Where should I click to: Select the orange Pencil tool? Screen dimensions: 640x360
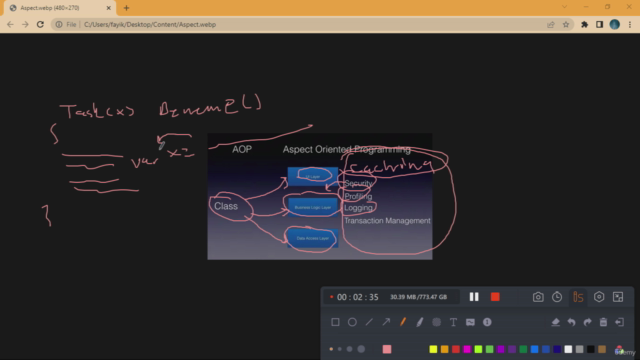403,322
